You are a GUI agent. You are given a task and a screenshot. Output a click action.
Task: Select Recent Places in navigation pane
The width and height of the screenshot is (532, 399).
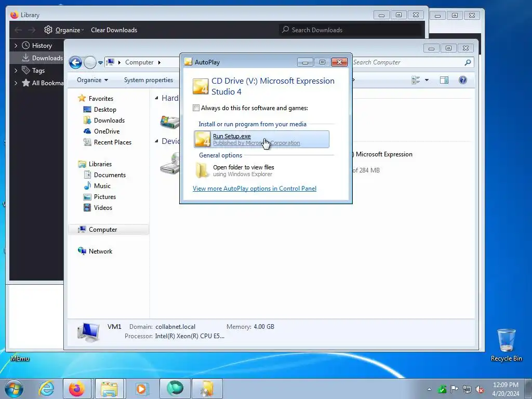pos(112,142)
